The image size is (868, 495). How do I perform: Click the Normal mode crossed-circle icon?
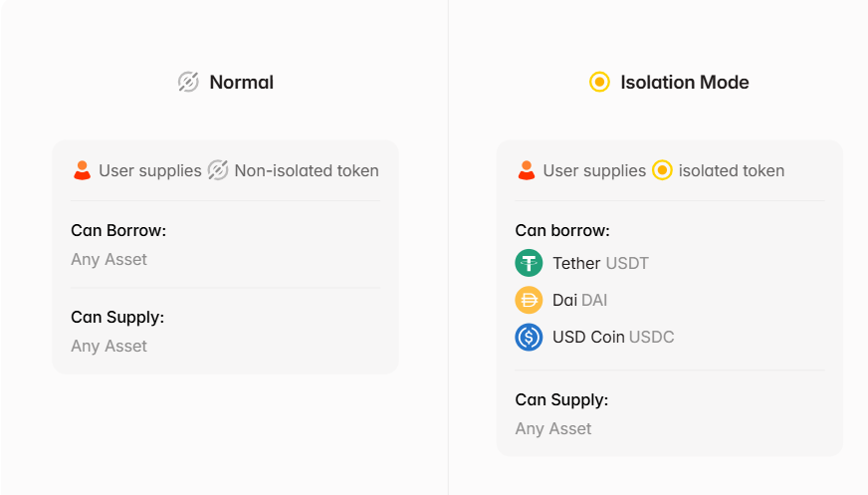(x=188, y=82)
